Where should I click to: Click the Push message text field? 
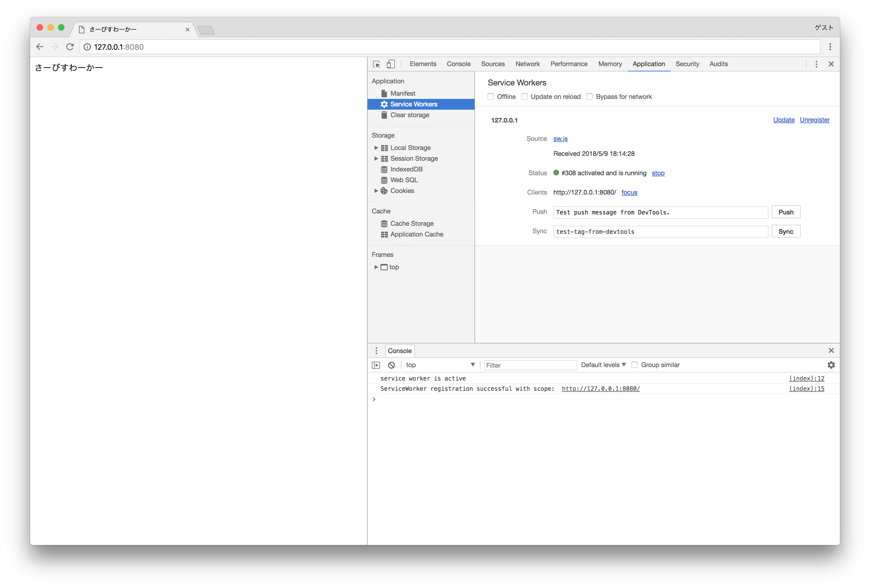660,212
